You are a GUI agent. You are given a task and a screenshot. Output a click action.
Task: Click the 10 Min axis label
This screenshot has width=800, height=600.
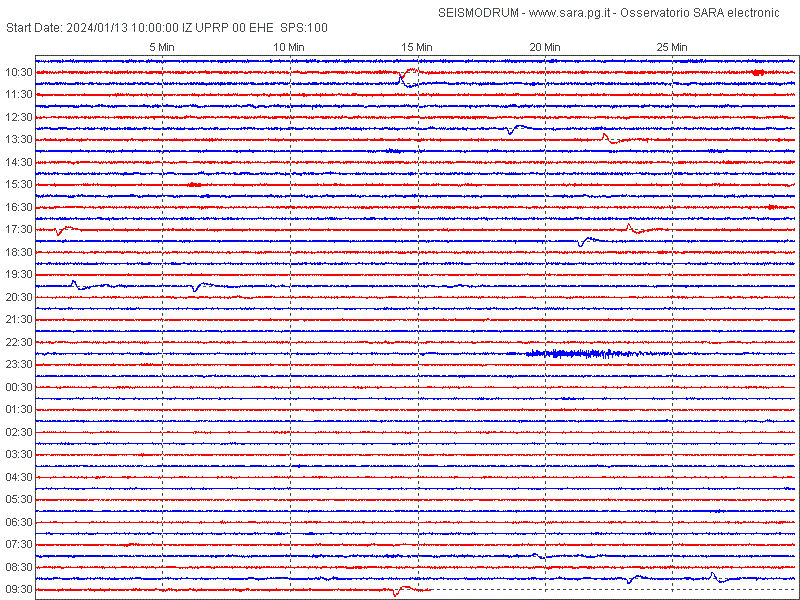(x=289, y=47)
